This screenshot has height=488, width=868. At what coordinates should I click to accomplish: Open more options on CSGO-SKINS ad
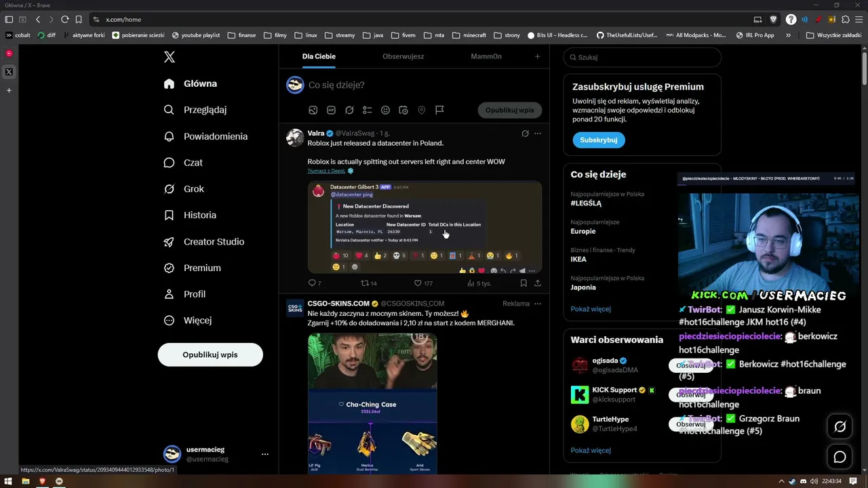pyautogui.click(x=538, y=304)
